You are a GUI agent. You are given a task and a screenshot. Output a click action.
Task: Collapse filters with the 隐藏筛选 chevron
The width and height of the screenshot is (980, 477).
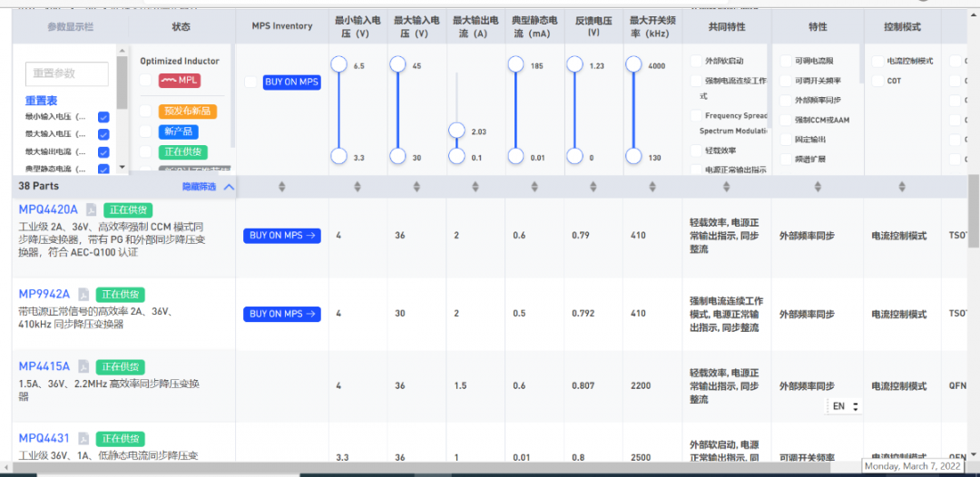(x=229, y=186)
